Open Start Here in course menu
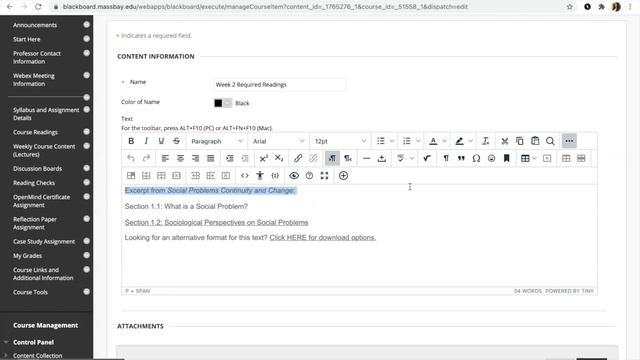The height and width of the screenshot is (360, 640). pyautogui.click(x=27, y=39)
